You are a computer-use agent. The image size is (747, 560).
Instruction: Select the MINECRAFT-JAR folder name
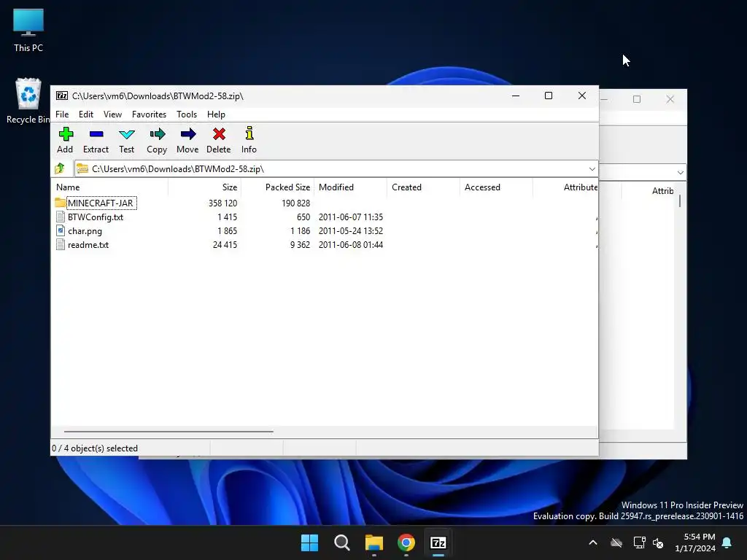pos(101,203)
